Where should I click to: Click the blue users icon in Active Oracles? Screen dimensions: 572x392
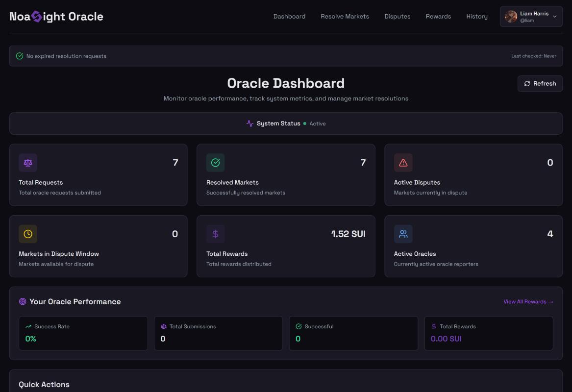403,234
